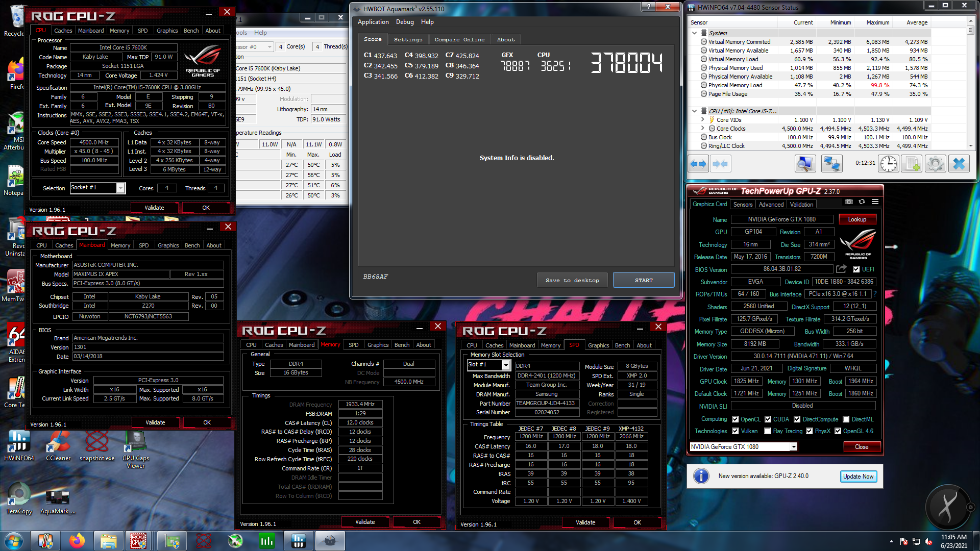Toggle the Vulkan checkbox
This screenshot has width=980, height=551.
736,431
